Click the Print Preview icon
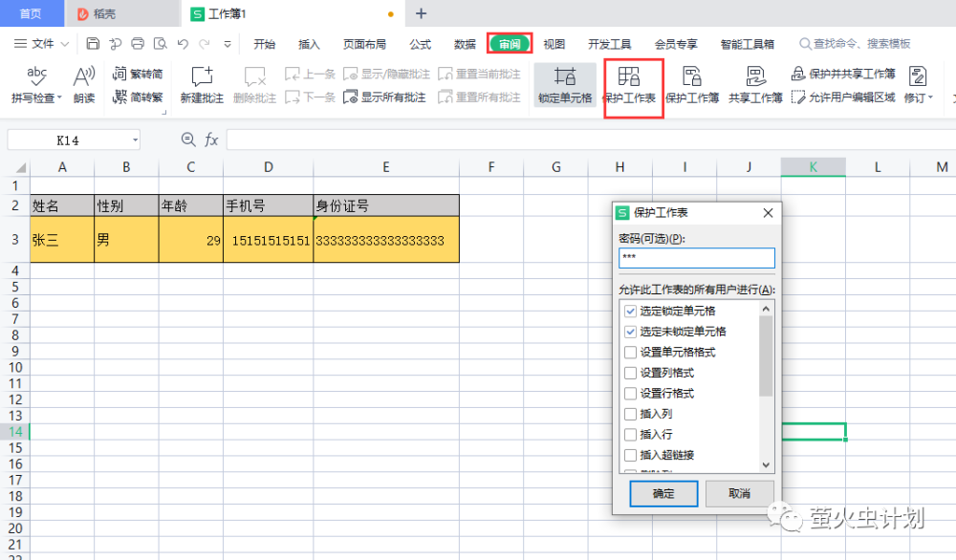Viewport: 956px width, 560px height. click(161, 44)
